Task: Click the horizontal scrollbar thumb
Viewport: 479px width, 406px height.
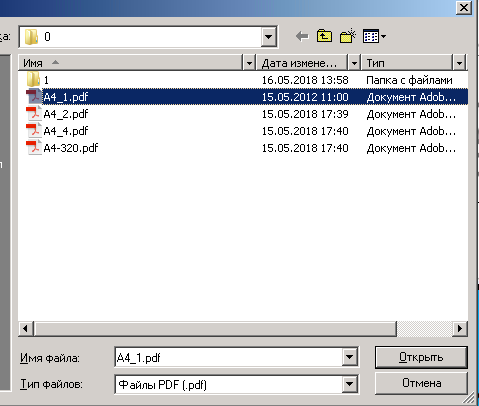Action: click(215, 328)
